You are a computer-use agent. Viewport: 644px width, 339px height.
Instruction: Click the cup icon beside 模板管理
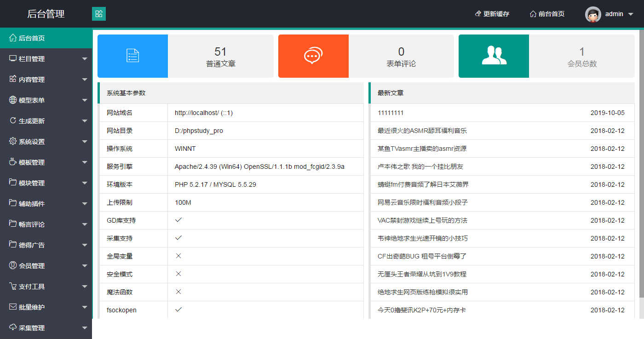pyautogui.click(x=13, y=162)
